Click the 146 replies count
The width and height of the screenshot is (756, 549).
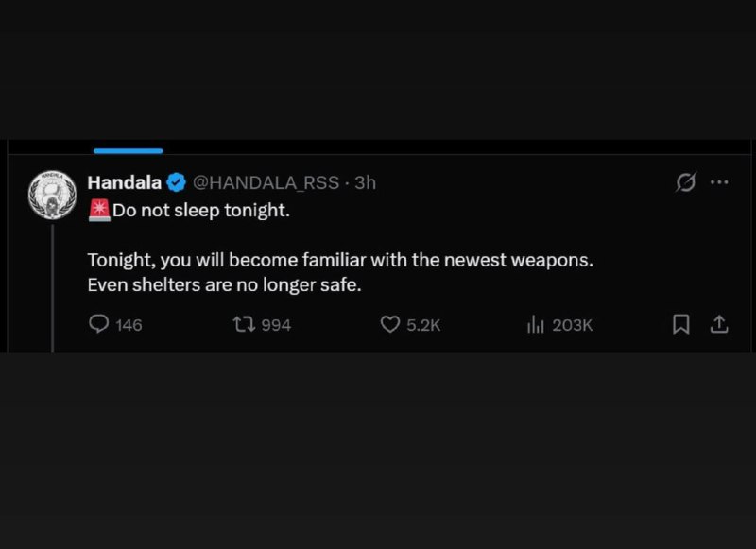click(129, 325)
